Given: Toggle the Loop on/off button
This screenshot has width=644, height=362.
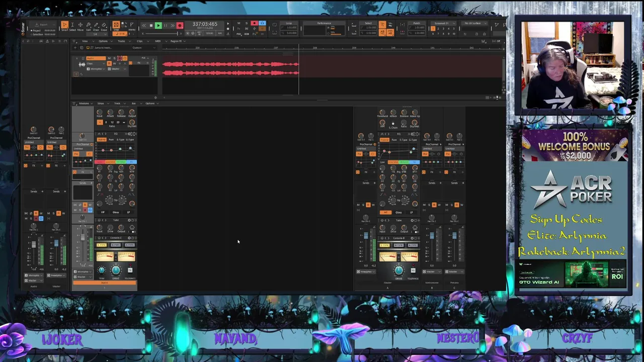Looking at the screenshot, I should click(275, 25).
